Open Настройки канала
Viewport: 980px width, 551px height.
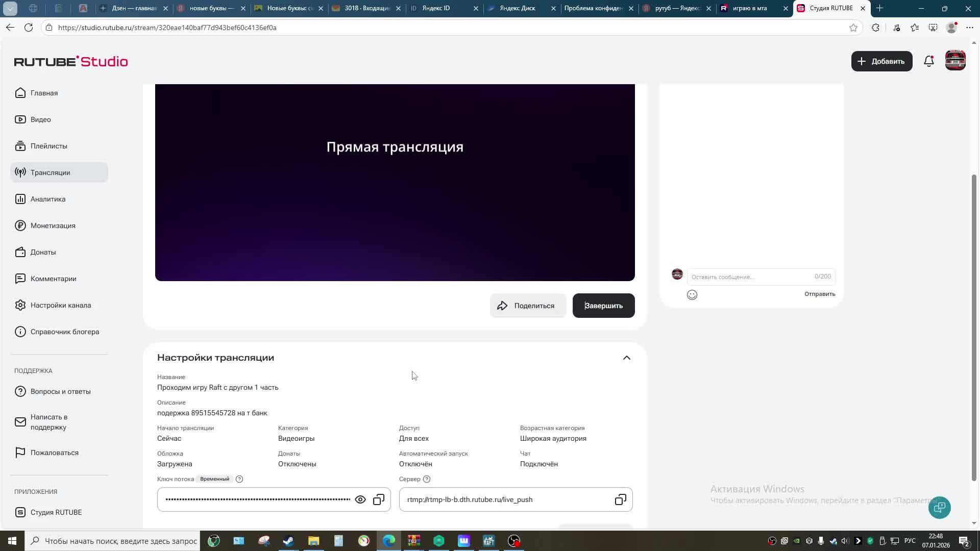61,305
